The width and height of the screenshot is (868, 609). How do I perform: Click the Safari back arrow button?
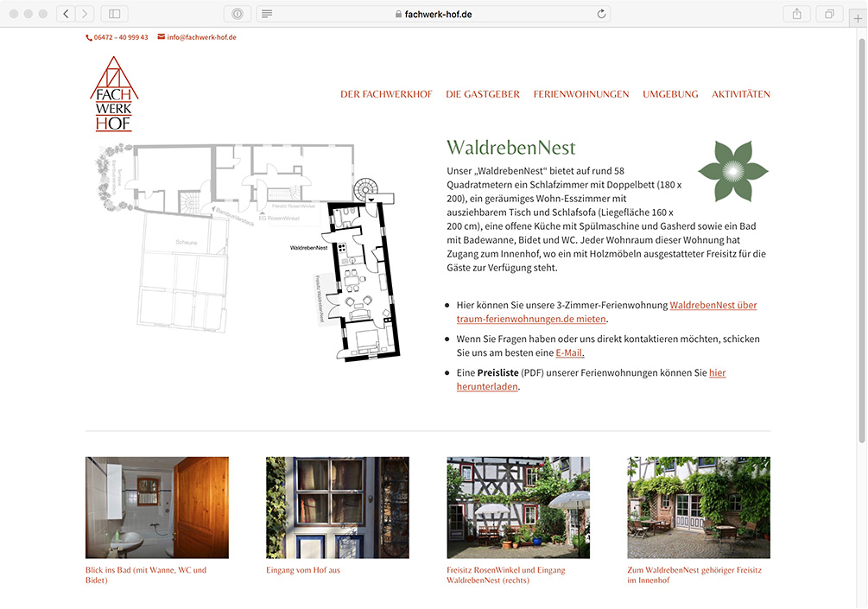(67, 14)
